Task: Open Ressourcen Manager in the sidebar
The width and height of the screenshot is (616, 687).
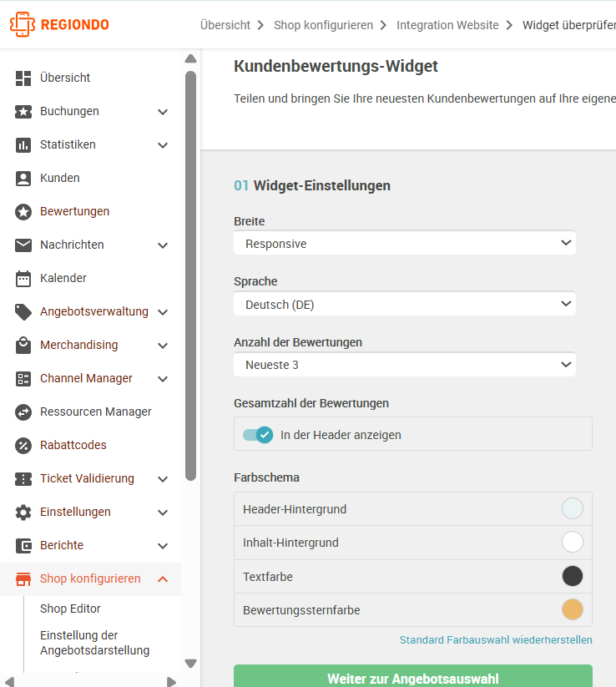Action: pos(96,412)
